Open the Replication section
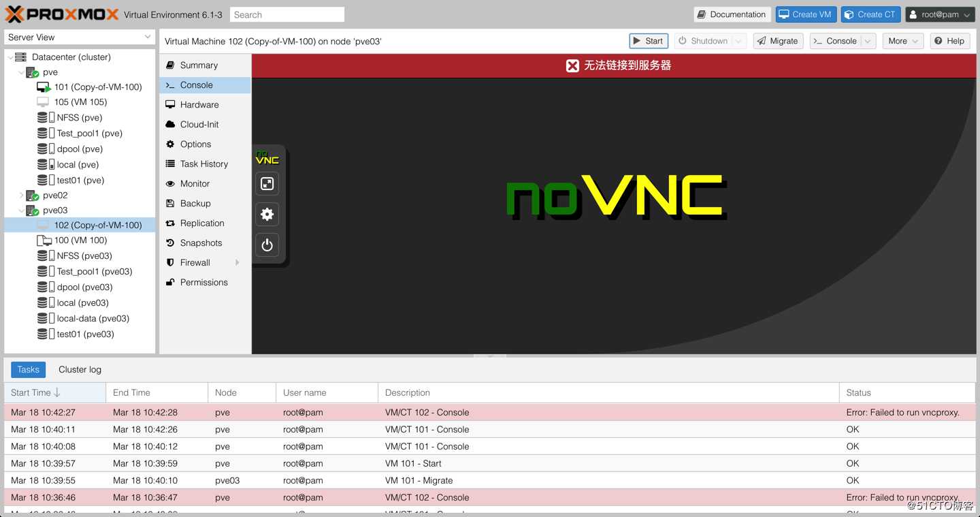The width and height of the screenshot is (980, 517). [x=206, y=223]
